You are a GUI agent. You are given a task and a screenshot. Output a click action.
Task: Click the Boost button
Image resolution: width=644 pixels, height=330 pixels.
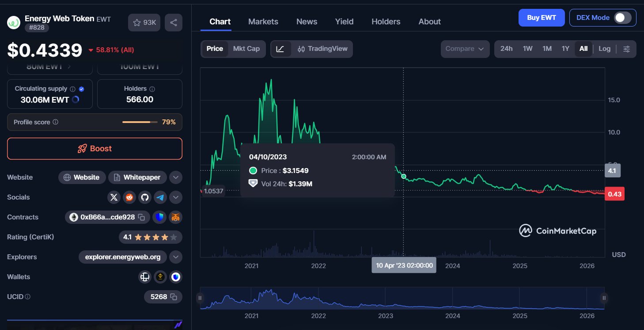point(95,149)
